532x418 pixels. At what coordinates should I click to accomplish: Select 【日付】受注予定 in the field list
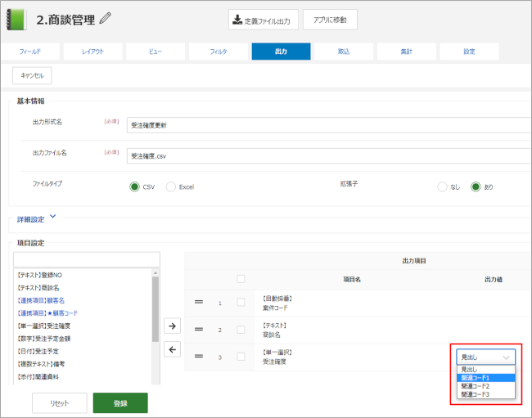tap(38, 351)
